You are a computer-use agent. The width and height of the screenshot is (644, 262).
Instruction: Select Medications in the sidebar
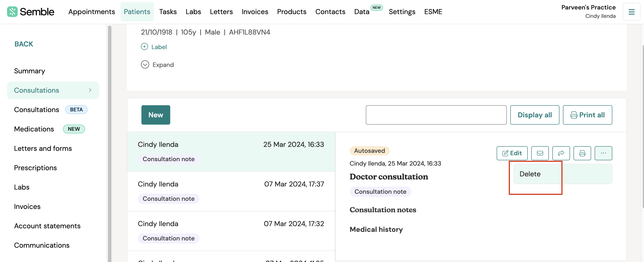tap(49, 129)
